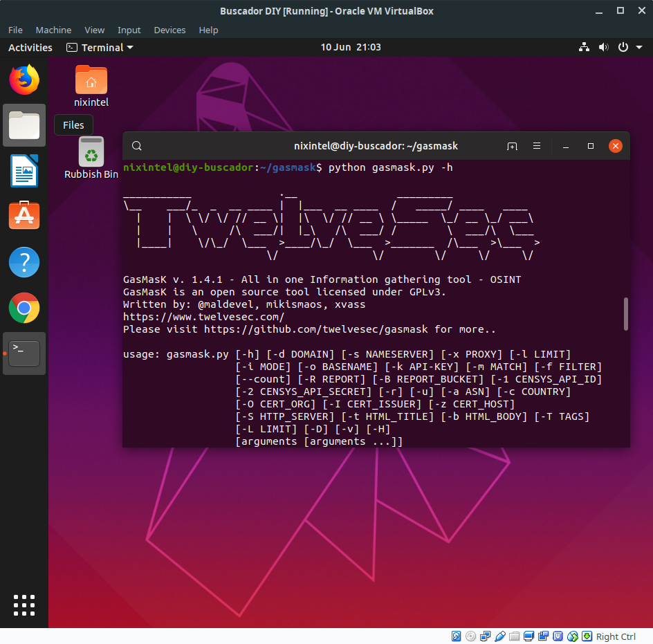Click the VirtualBox window title bar text
The image size is (653, 644).
click(326, 11)
